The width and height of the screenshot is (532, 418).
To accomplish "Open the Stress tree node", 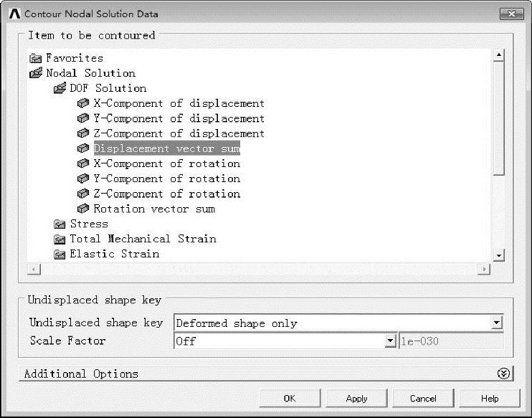I will tap(89, 224).
